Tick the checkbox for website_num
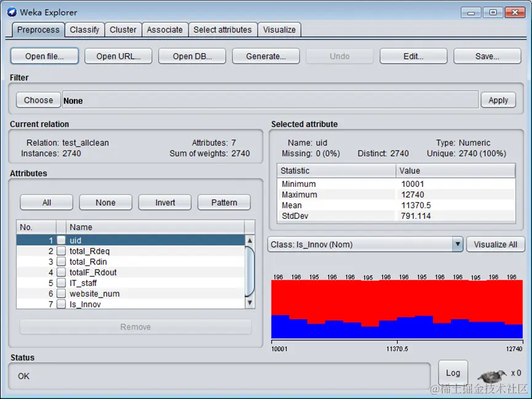The height and width of the screenshot is (399, 532). [61, 293]
